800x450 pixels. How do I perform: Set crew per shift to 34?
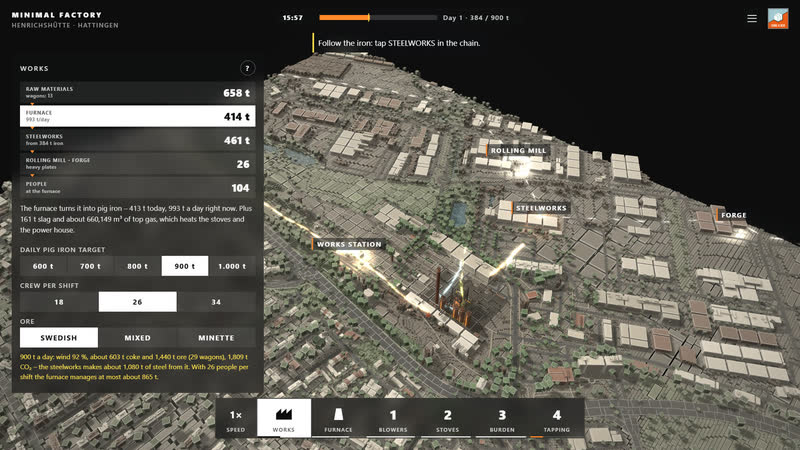pyautogui.click(x=216, y=302)
